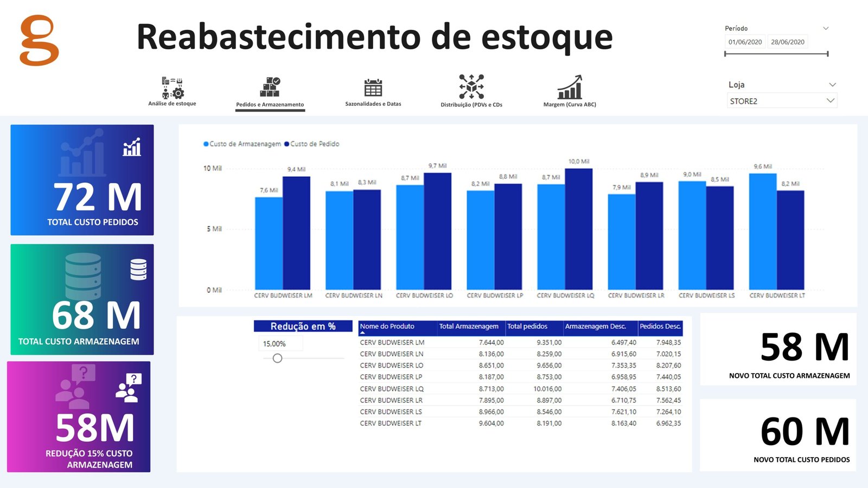Click the database icon on Total Custo Armazenagem card
This screenshot has height=488, width=868.
click(x=138, y=269)
